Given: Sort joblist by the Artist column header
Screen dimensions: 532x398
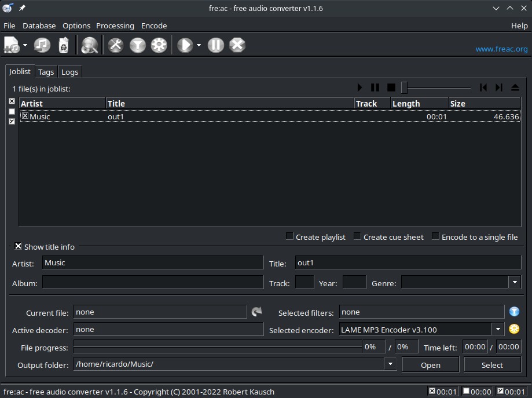Looking at the screenshot, I should coord(63,103).
